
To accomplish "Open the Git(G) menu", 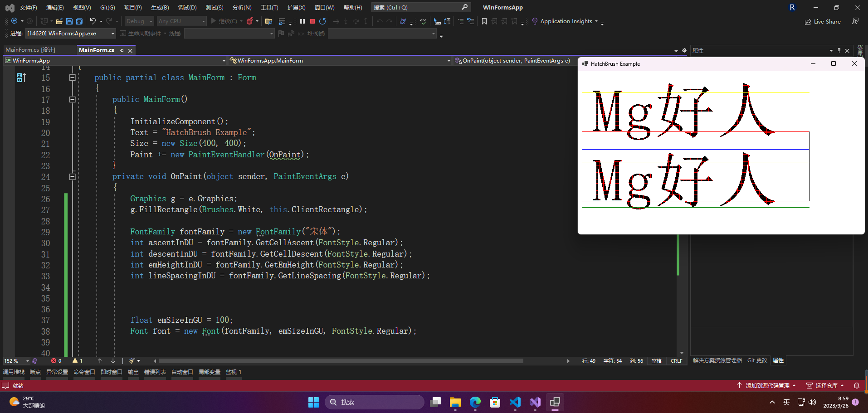I will coord(107,7).
